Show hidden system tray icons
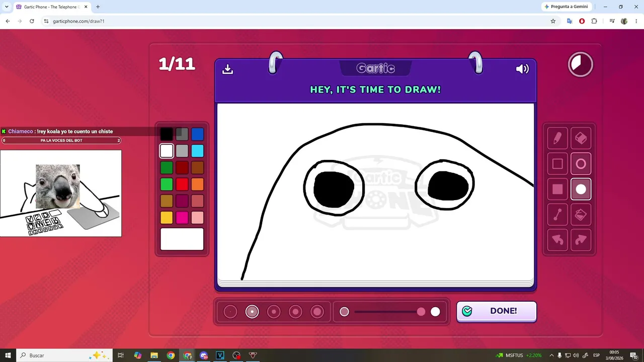The width and height of the screenshot is (644, 362). [x=551, y=355]
